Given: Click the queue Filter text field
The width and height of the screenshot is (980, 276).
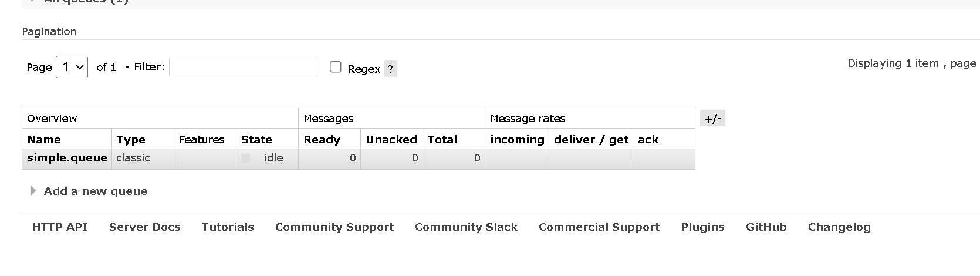Looking at the screenshot, I should coord(243,67).
